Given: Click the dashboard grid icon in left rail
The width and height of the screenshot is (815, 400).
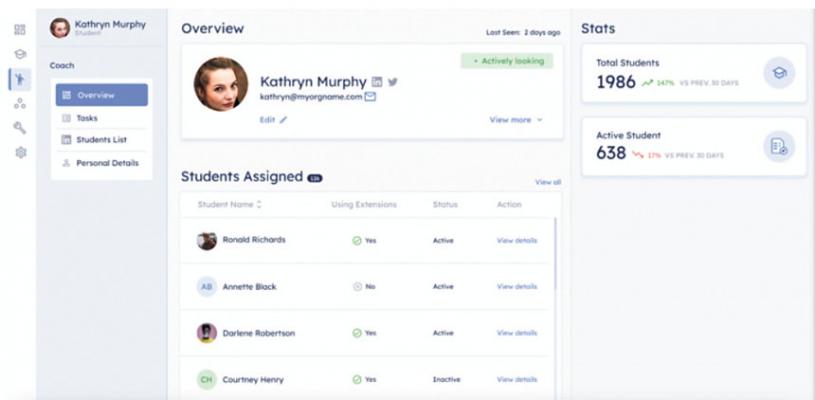Looking at the screenshot, I should [x=18, y=30].
